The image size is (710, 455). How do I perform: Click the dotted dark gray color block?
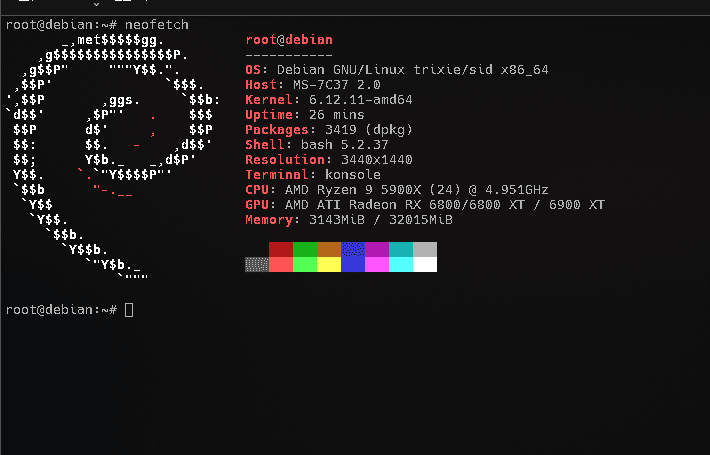pyautogui.click(x=257, y=264)
